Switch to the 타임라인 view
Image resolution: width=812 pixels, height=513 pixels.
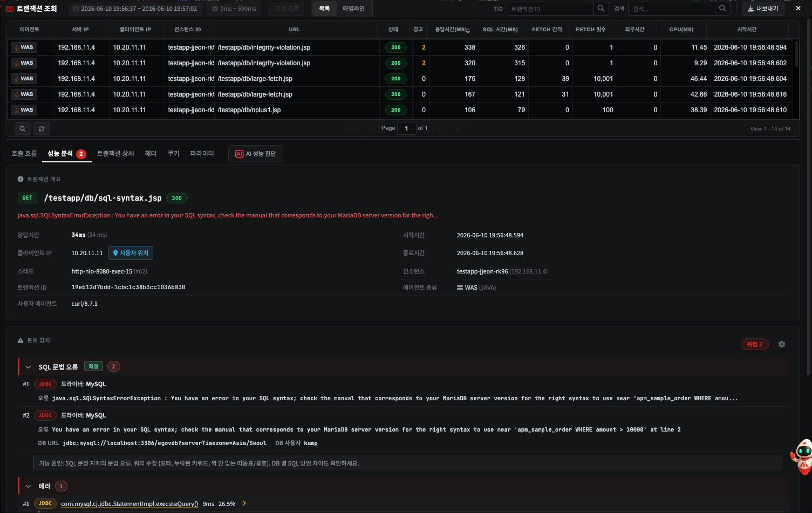(x=354, y=9)
